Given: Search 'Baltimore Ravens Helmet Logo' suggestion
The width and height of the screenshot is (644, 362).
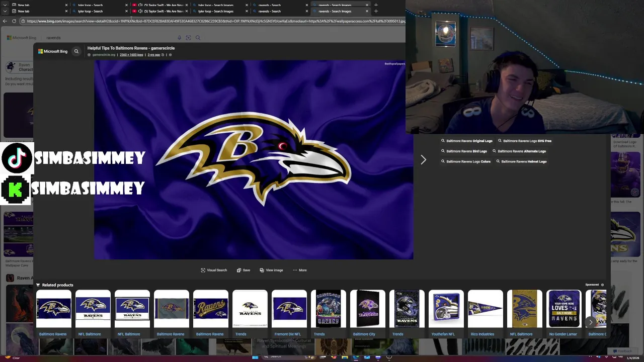Looking at the screenshot, I should pos(521,161).
